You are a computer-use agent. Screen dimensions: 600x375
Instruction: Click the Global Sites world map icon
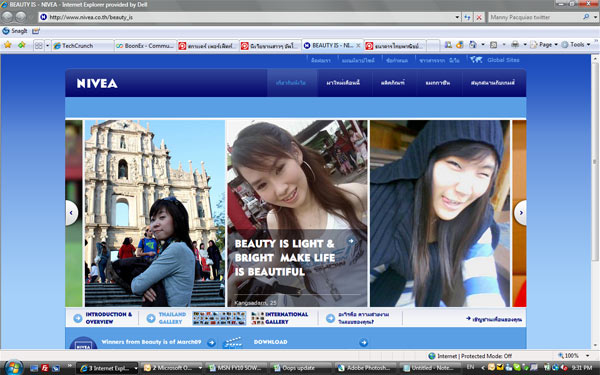pyautogui.click(x=476, y=60)
